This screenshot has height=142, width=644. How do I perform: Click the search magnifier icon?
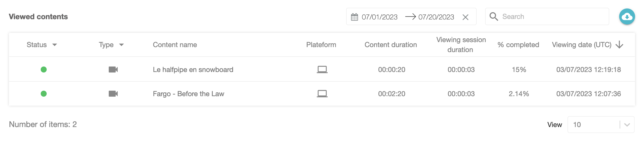pos(494,16)
